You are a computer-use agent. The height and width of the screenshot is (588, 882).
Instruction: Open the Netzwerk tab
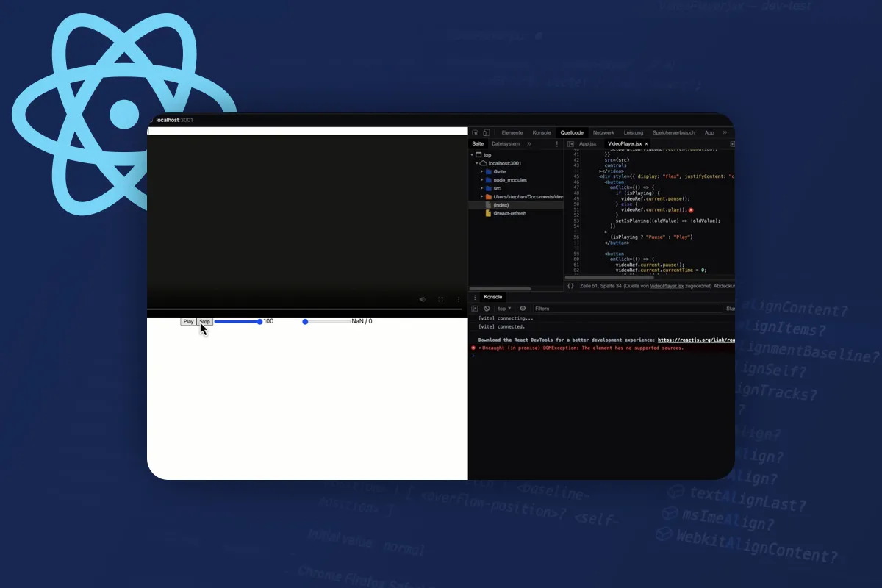point(603,132)
